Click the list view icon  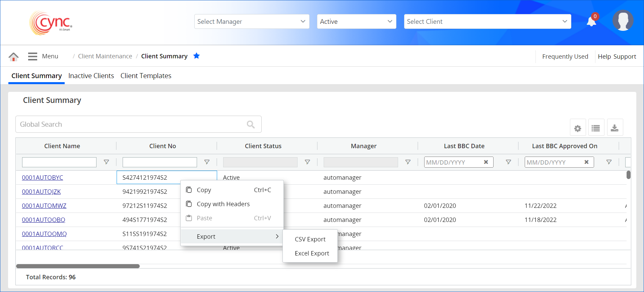click(x=596, y=128)
